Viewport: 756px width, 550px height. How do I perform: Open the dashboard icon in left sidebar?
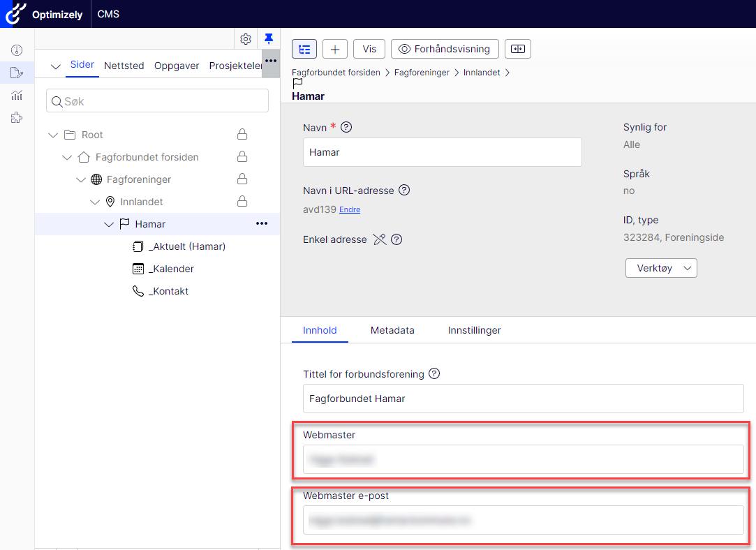[x=17, y=50]
